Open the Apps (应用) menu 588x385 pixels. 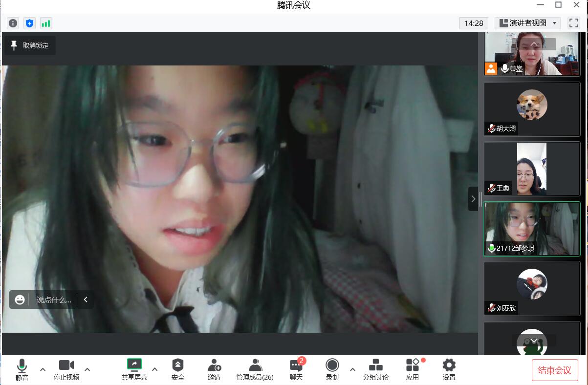(413, 369)
